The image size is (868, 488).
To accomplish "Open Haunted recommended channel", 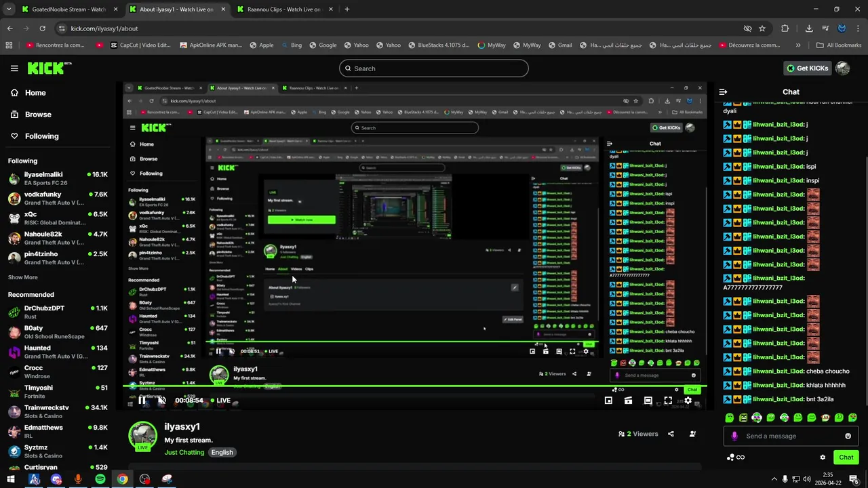I will click(x=57, y=352).
